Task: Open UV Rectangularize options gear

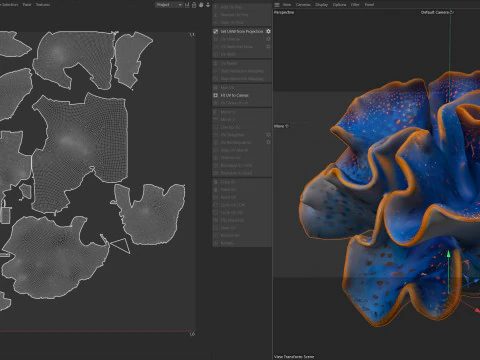Action: [x=268, y=142]
